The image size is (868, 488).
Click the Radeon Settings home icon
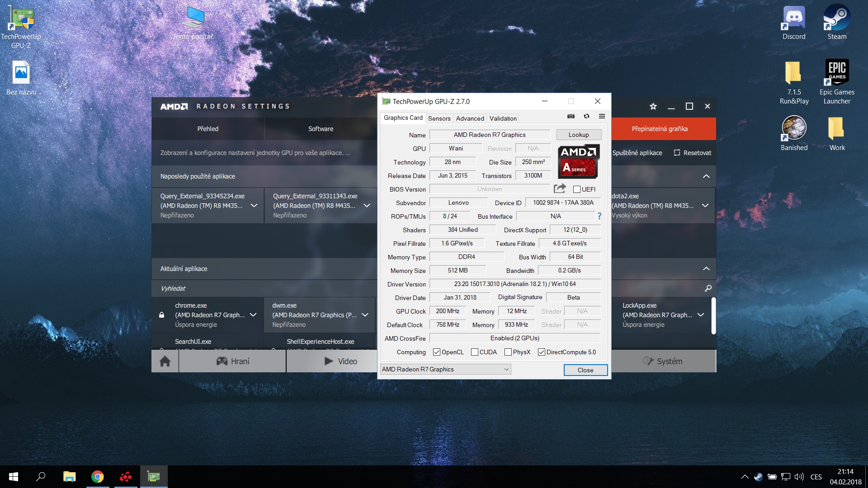tap(165, 361)
